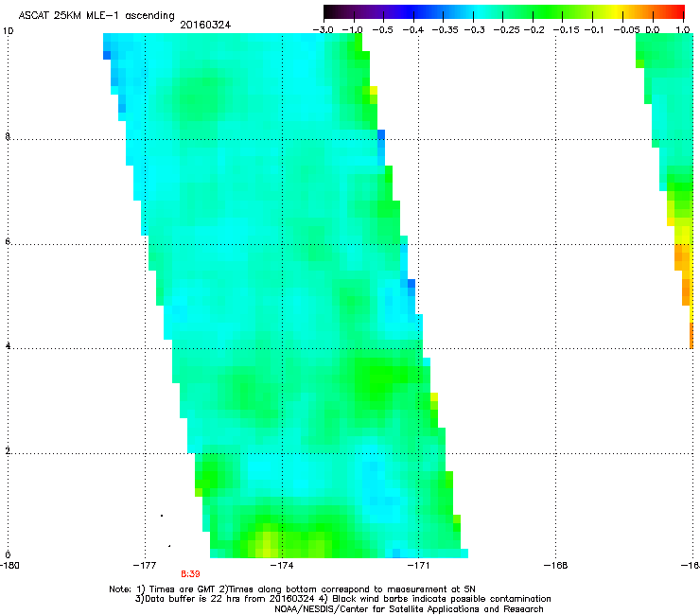Click the longitude label -174
This screenshot has width=700, height=615.
(282, 566)
